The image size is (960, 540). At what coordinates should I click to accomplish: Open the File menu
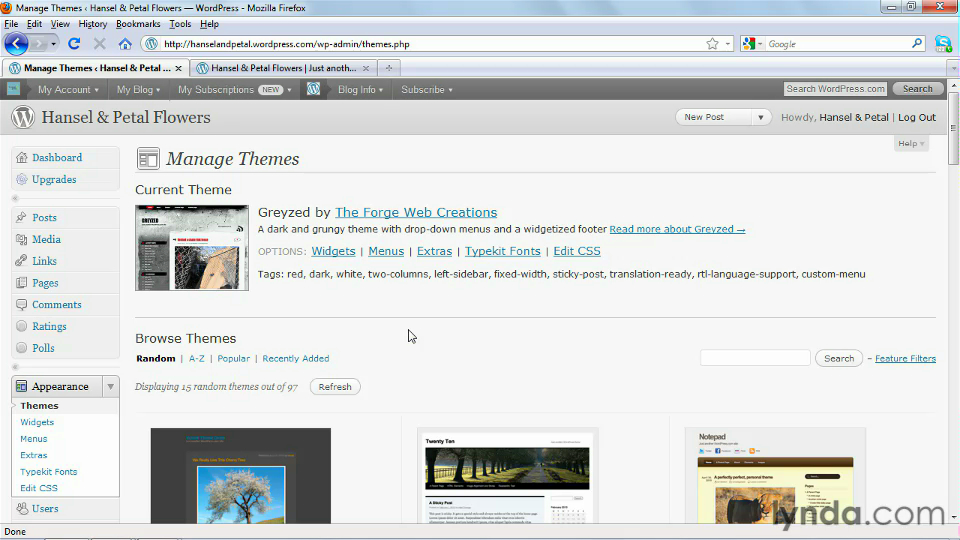click(11, 24)
